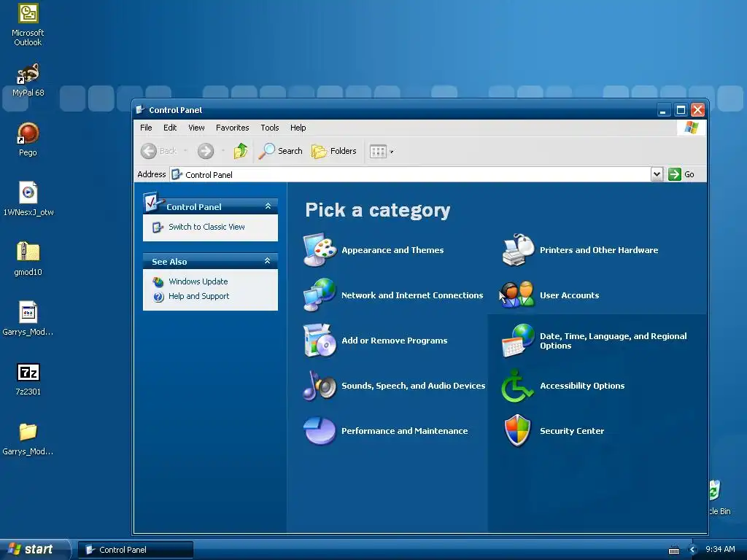Open the Back button history dropdown
This screenshot has height=560, width=747.
pyautogui.click(x=185, y=151)
